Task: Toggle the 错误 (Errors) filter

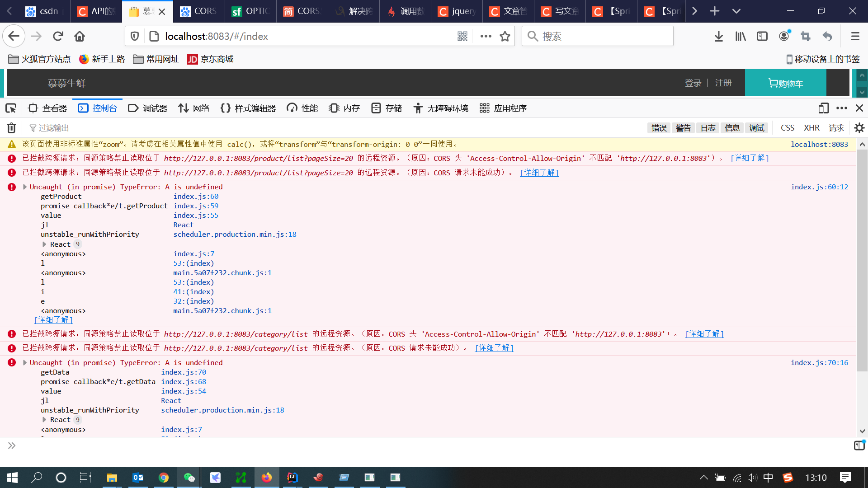Action: (658, 128)
